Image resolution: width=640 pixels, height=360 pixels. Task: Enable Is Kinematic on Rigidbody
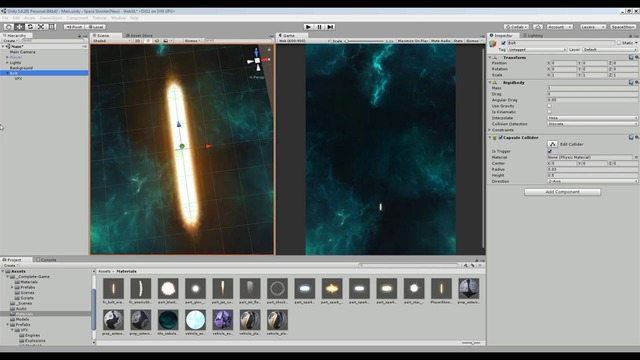549,112
